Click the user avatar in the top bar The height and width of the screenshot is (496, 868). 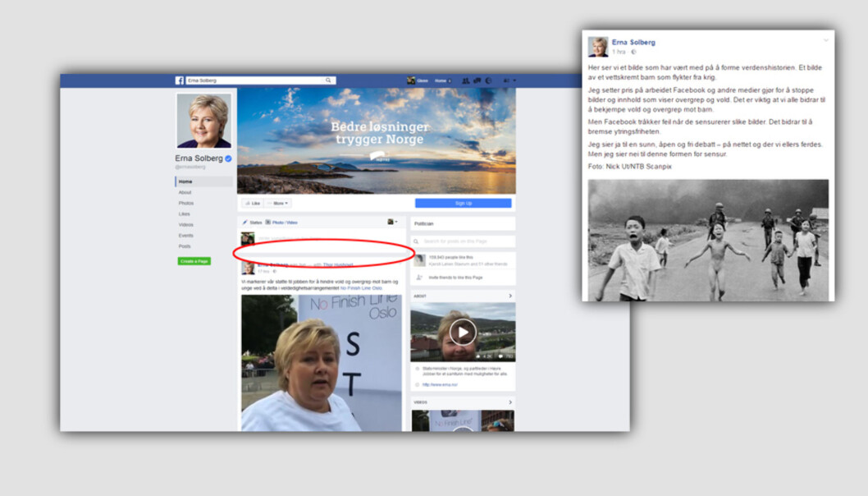click(411, 80)
